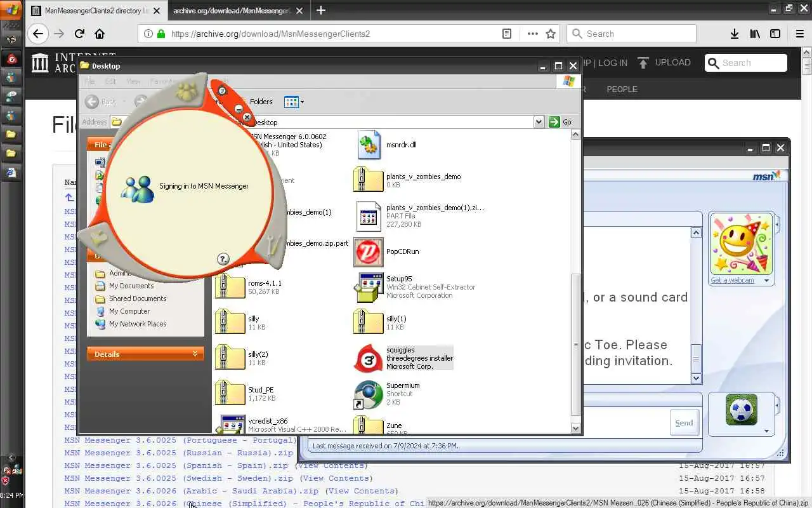Screen dimensions: 812x508
Task: Open Windows Start menu
Action: [x=11, y=10]
